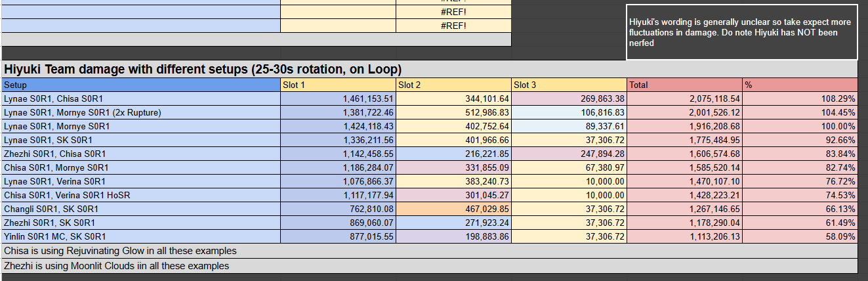This screenshot has width=868, height=281.
Task: Select 'Lynae S0R1, Mornye S0R1 (2x Rupture)' cell
Action: tap(141, 112)
